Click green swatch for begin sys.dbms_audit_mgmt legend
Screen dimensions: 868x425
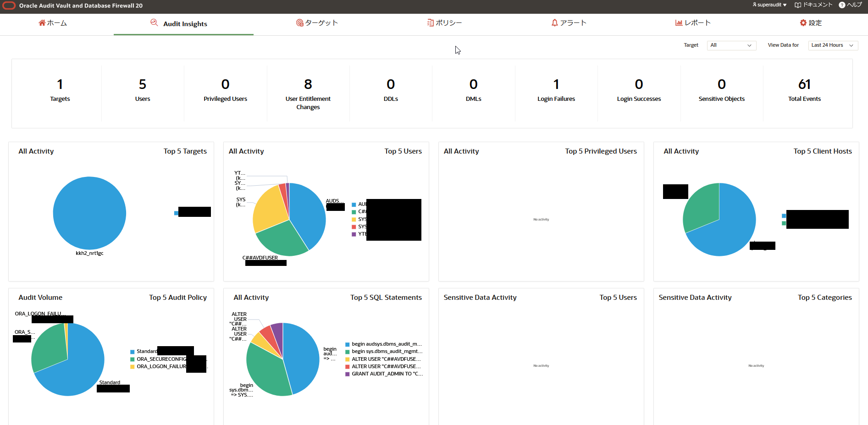pyautogui.click(x=348, y=352)
